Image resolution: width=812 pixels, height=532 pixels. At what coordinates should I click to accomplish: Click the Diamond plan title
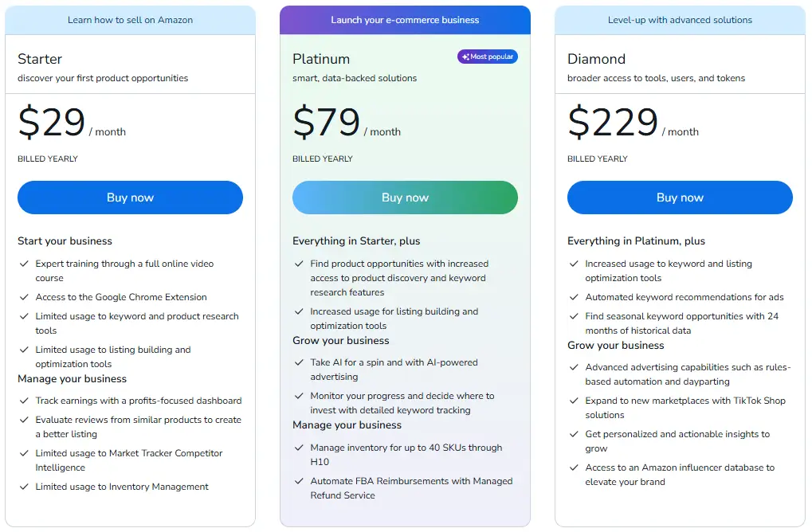(597, 59)
